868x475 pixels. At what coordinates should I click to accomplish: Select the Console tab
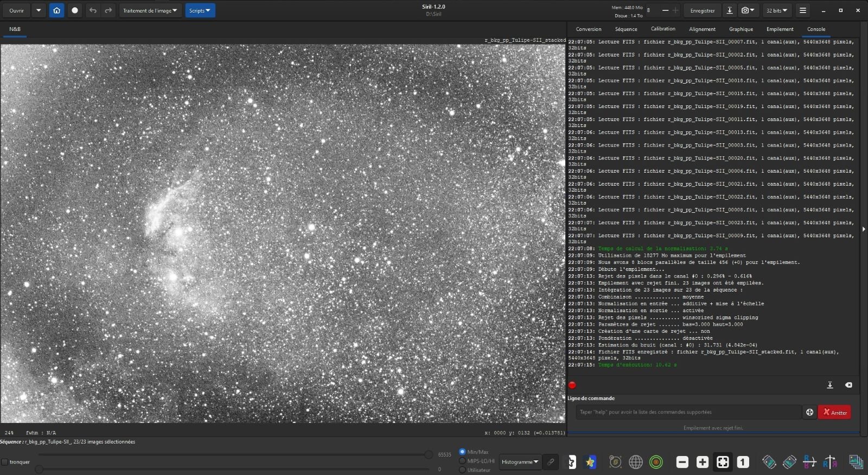point(816,29)
